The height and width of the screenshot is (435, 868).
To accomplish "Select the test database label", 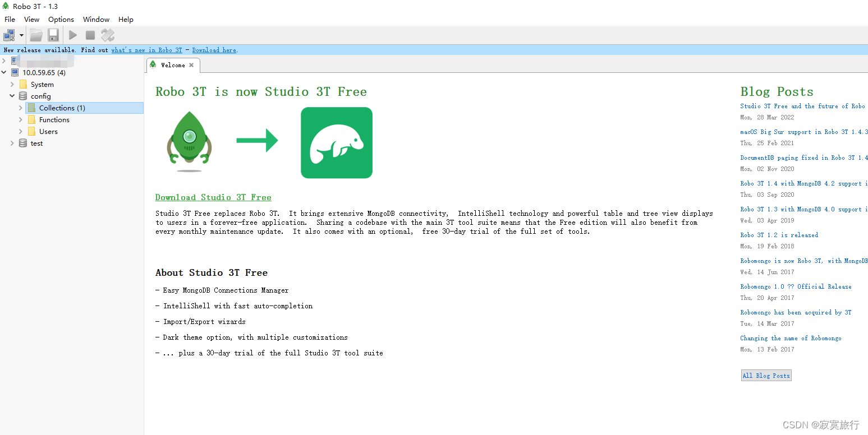I will 36,144.
